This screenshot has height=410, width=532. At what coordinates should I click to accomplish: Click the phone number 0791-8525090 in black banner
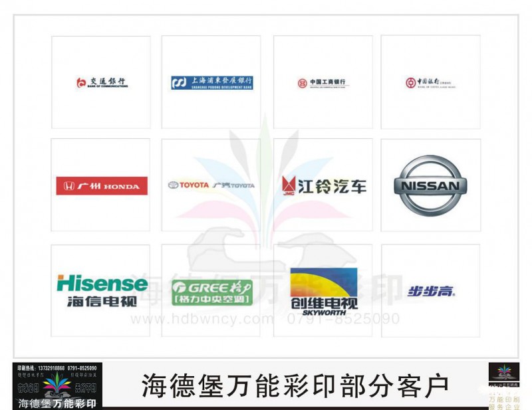[82, 368]
